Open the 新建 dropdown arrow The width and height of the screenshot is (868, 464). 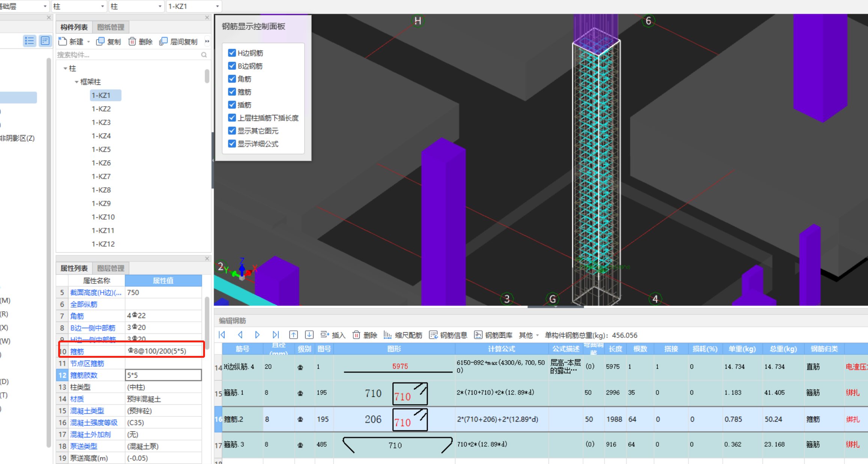[89, 42]
